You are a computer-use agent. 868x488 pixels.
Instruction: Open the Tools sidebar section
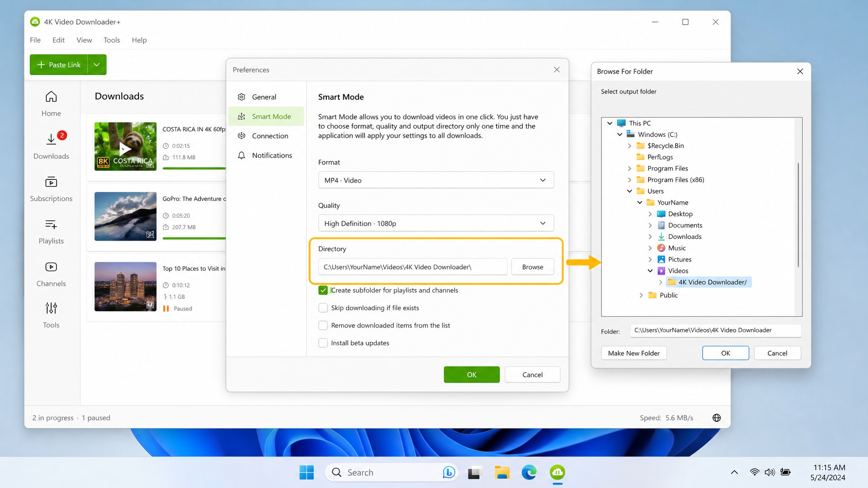click(x=51, y=316)
